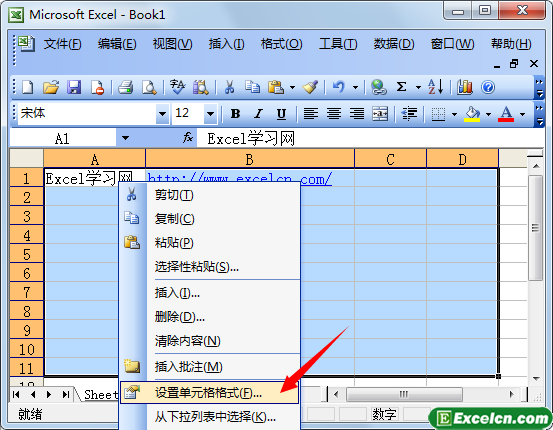This screenshot has height=430, width=553.
Task: Sort ascending with the A-Z icon
Action: click(436, 87)
